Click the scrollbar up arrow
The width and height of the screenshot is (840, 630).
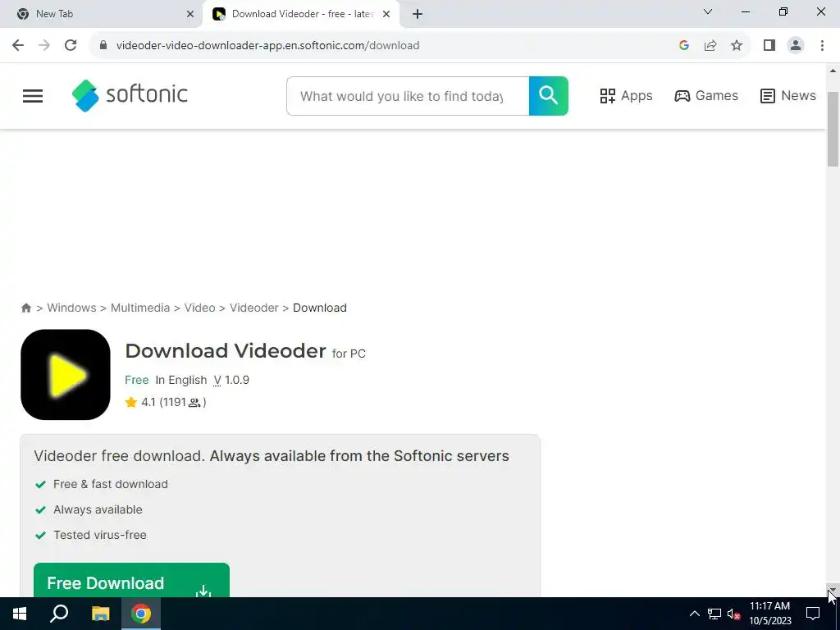coord(833,71)
